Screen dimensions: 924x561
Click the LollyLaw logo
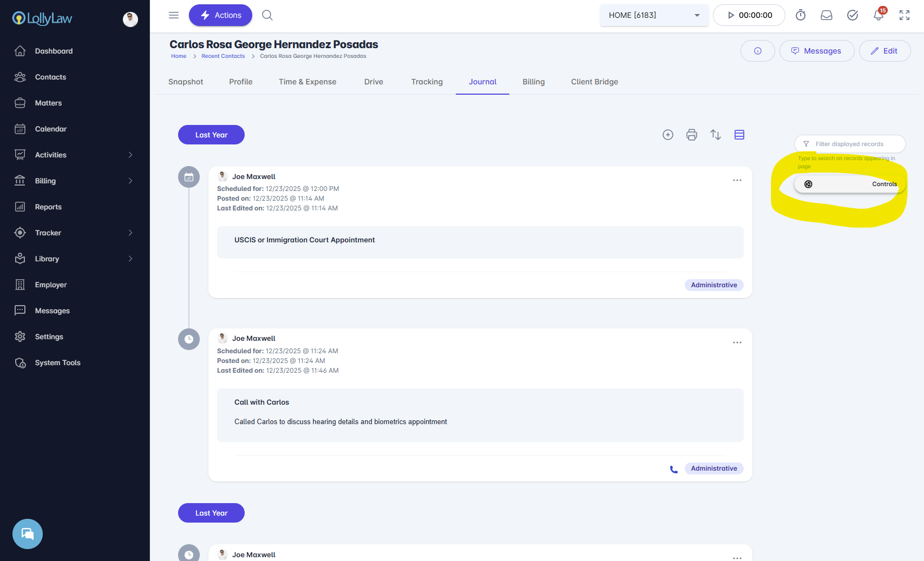pyautogui.click(x=42, y=18)
